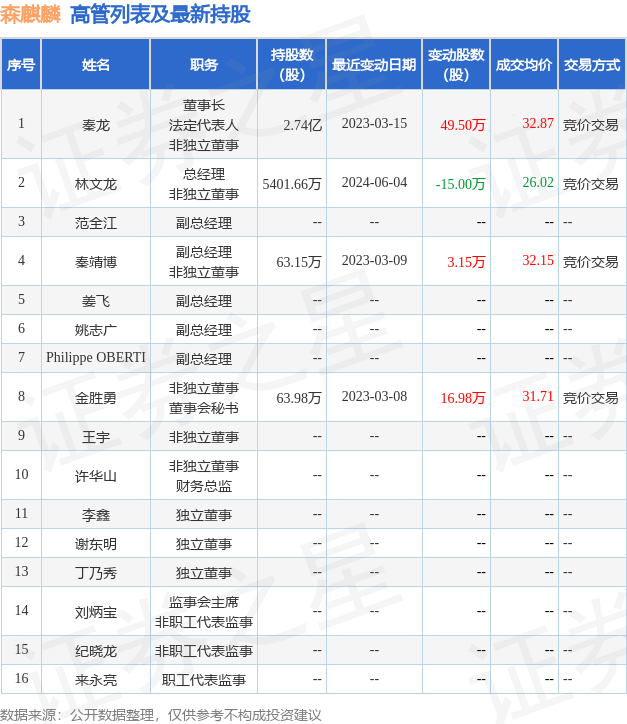Click the name 姚志广

tap(96, 330)
